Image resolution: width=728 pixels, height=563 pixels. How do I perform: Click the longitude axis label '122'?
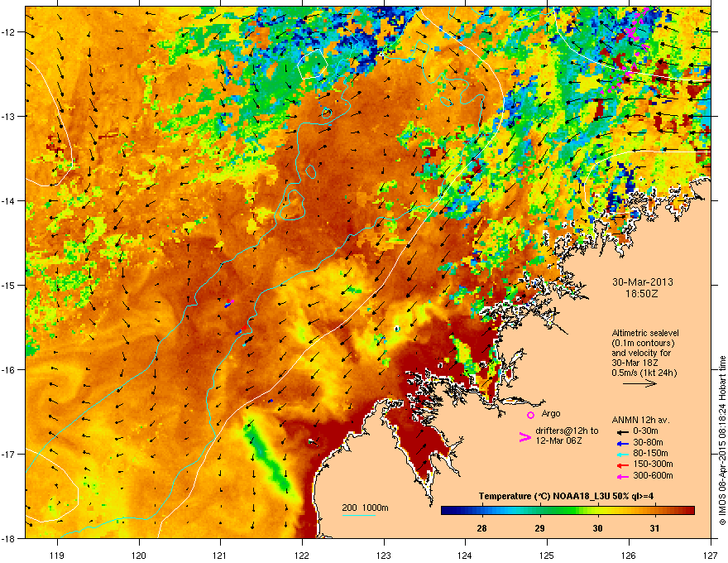pos(302,555)
